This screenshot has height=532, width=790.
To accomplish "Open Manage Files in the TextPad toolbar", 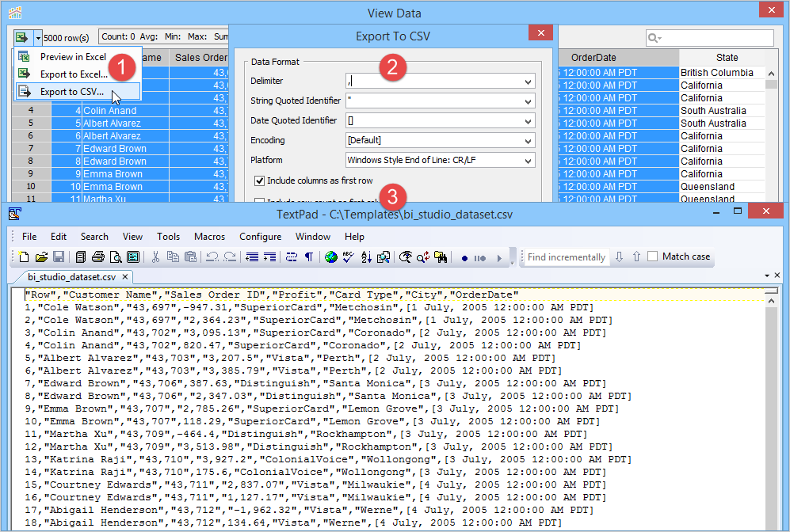I will 80,257.
